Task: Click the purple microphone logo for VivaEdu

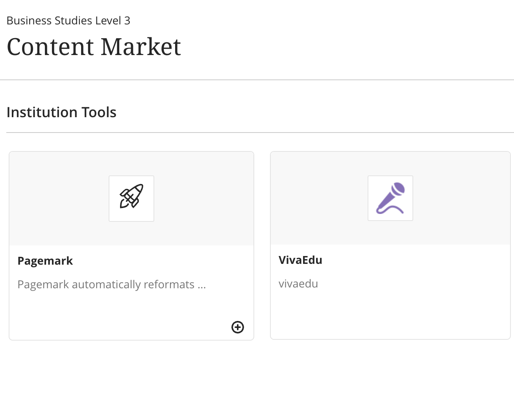Action: (x=390, y=198)
